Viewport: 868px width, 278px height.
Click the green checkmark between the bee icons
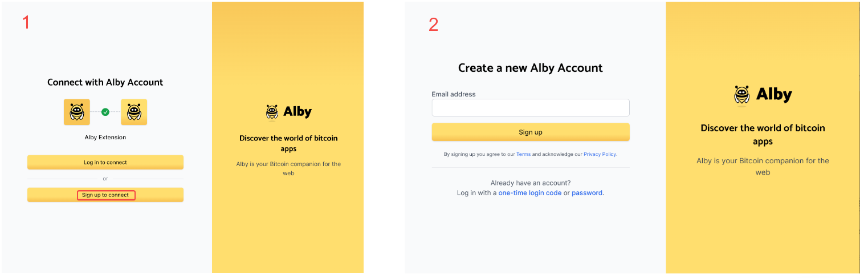point(105,112)
